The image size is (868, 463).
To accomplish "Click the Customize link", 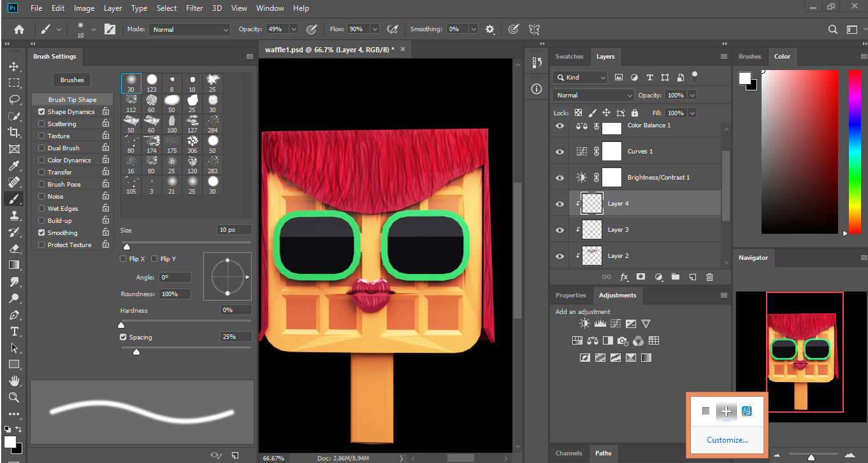I will click(x=727, y=439).
